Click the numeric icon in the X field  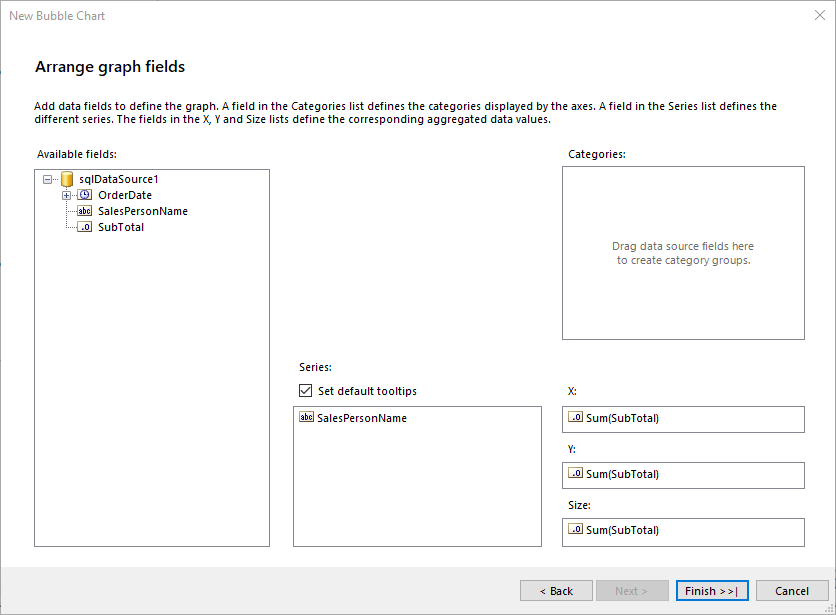coord(575,419)
